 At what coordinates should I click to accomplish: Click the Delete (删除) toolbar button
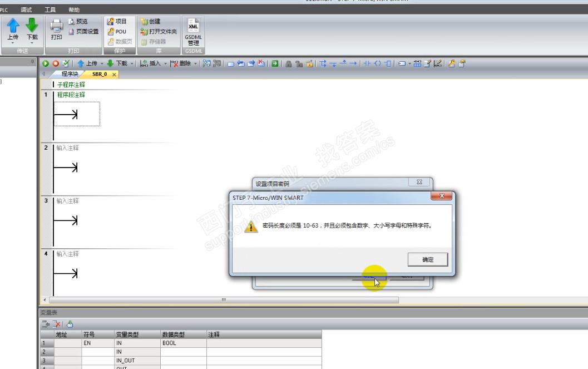[x=180, y=63]
